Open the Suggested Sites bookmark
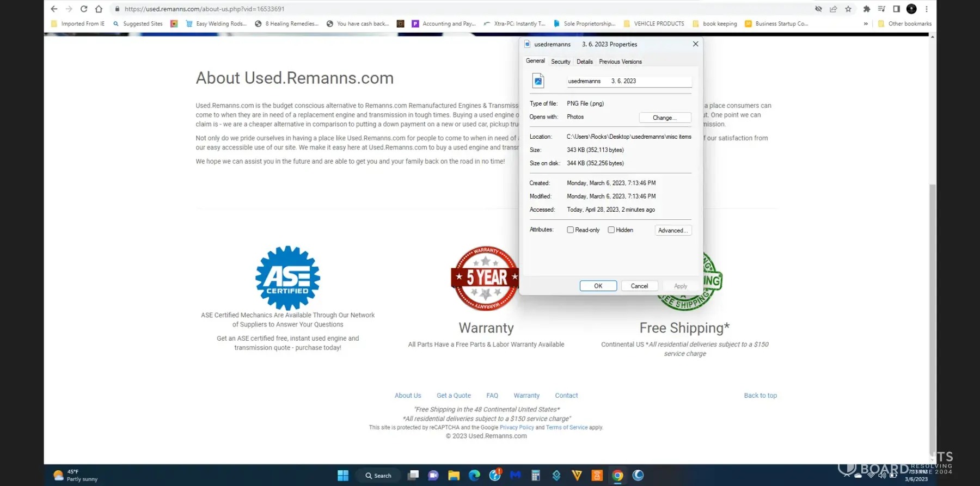This screenshot has width=980, height=486. (138, 23)
